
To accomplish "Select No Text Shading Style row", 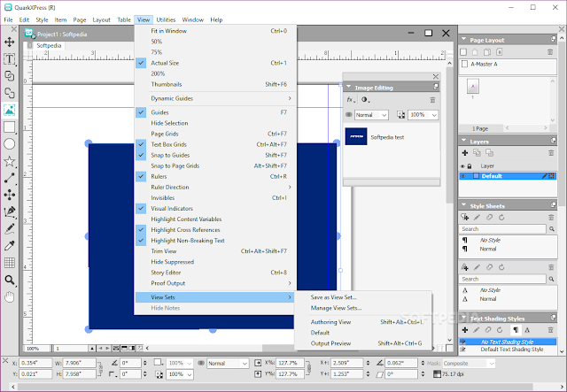I will click(508, 342).
